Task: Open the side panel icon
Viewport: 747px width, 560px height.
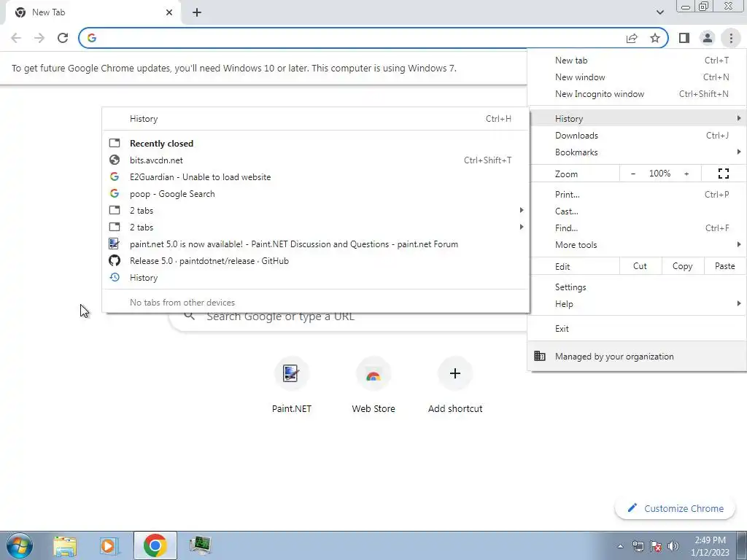Action: pos(684,38)
